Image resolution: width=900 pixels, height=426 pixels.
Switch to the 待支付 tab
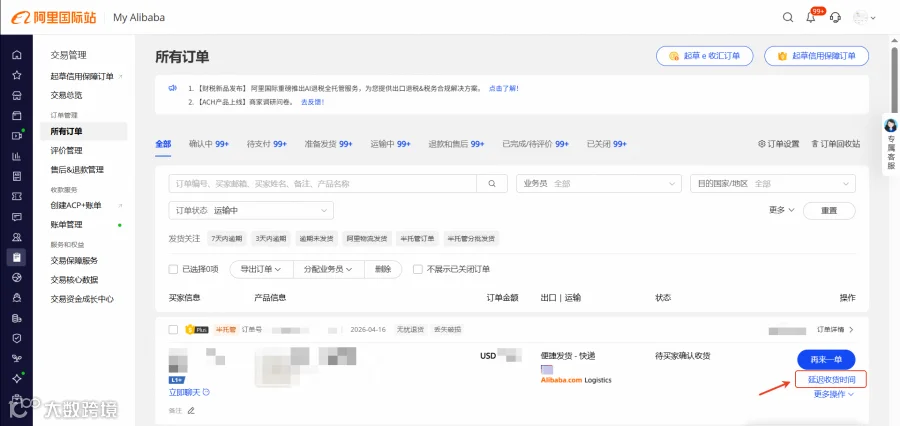point(267,144)
